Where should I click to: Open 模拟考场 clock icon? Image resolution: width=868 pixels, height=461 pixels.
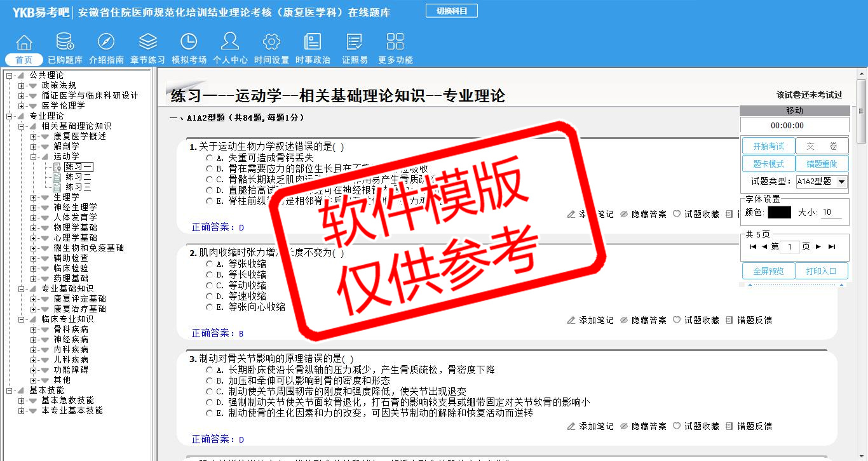(189, 43)
